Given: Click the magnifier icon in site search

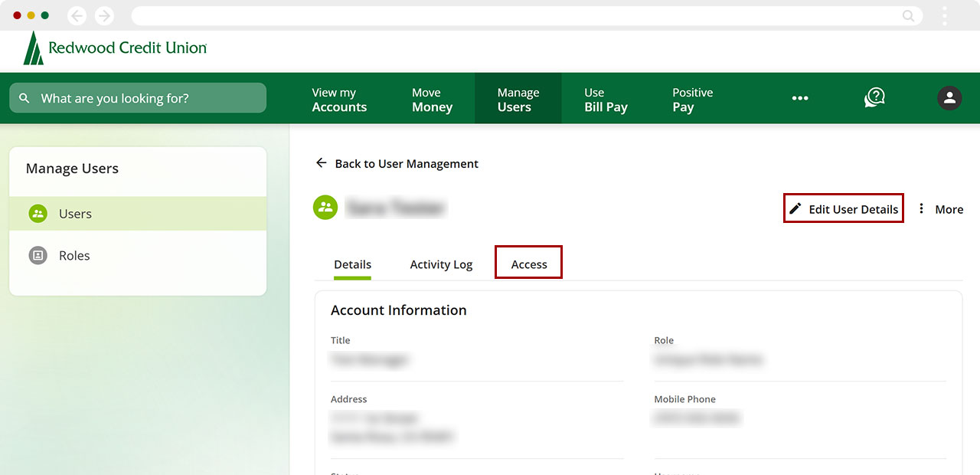Looking at the screenshot, I should click(x=24, y=98).
